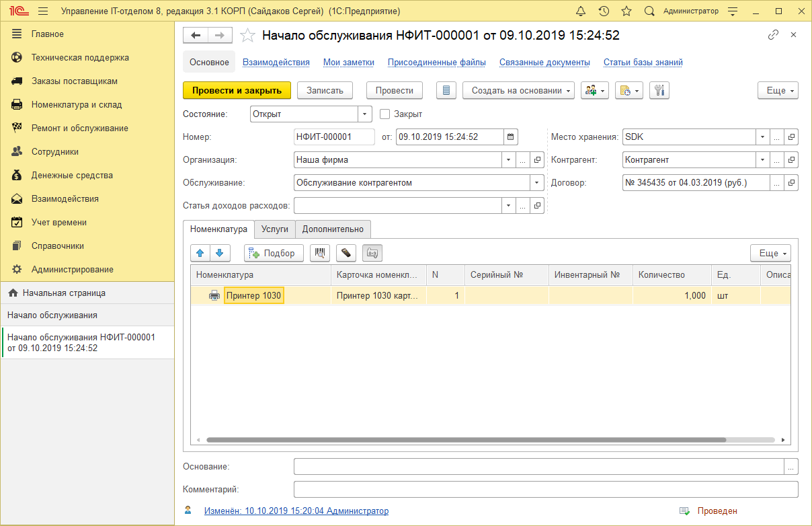Move the selected row up with the blue arrow
Viewport: 812px width, 526px height.
click(x=200, y=253)
